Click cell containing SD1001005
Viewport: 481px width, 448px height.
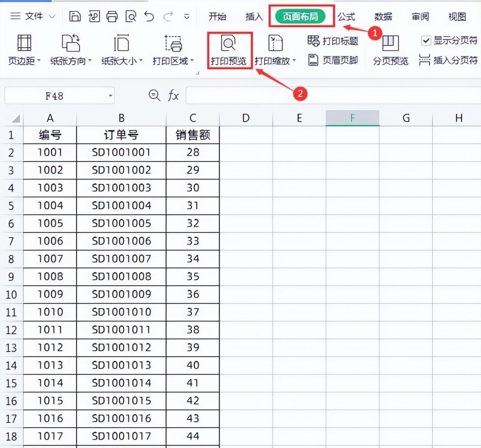pyautogui.click(x=121, y=223)
